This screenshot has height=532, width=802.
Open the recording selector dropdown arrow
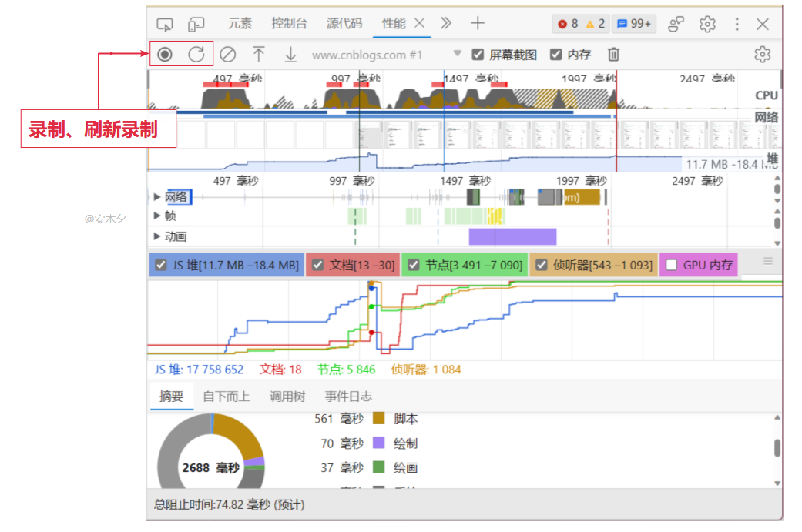click(457, 54)
